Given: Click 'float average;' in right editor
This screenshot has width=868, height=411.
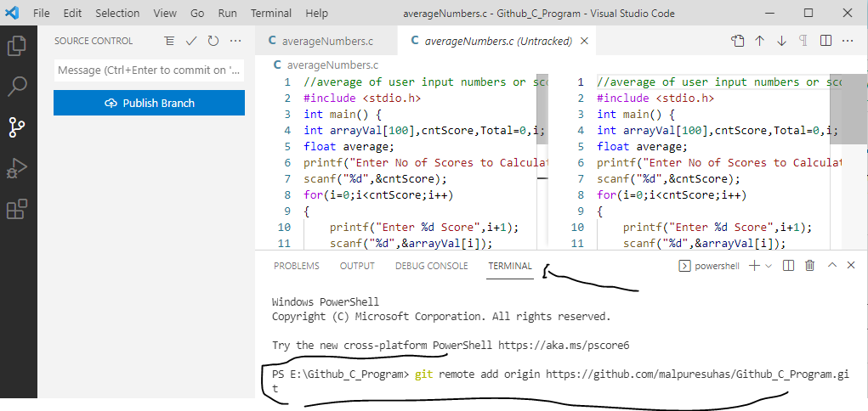Looking at the screenshot, I should click(x=642, y=147).
